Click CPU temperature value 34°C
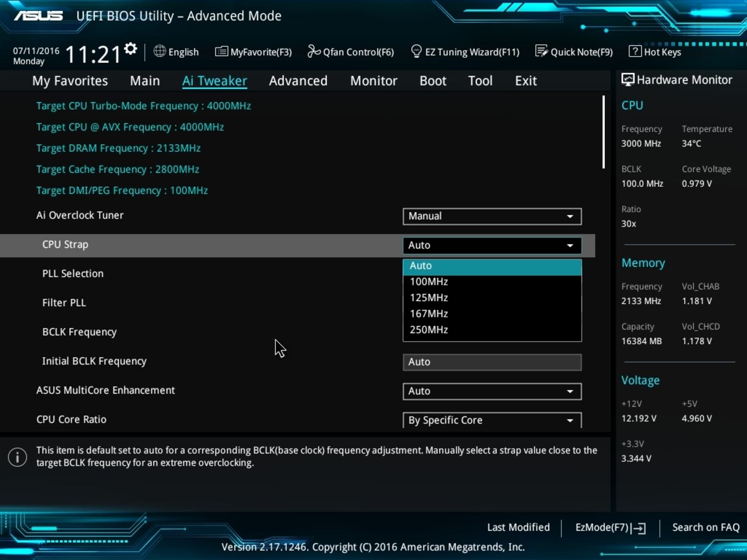Viewport: 747px width, 560px height. 692,143
